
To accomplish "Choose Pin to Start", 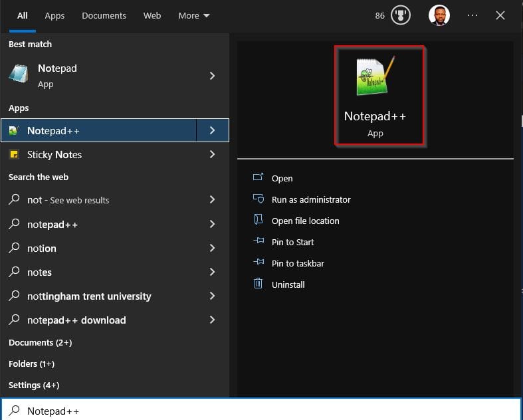I will 292,242.
